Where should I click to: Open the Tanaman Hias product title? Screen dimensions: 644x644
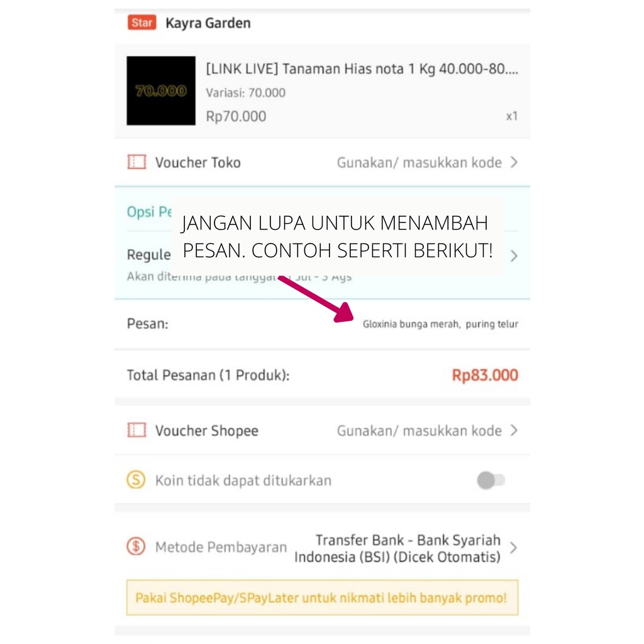coord(362,69)
